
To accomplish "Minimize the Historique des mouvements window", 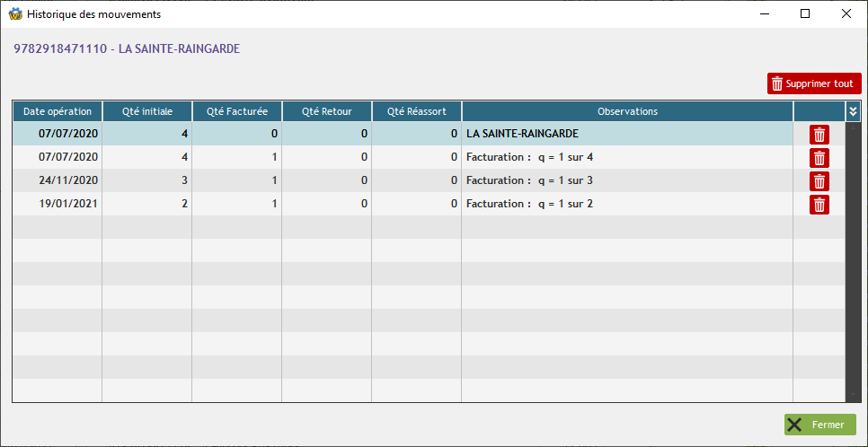I will [764, 13].
